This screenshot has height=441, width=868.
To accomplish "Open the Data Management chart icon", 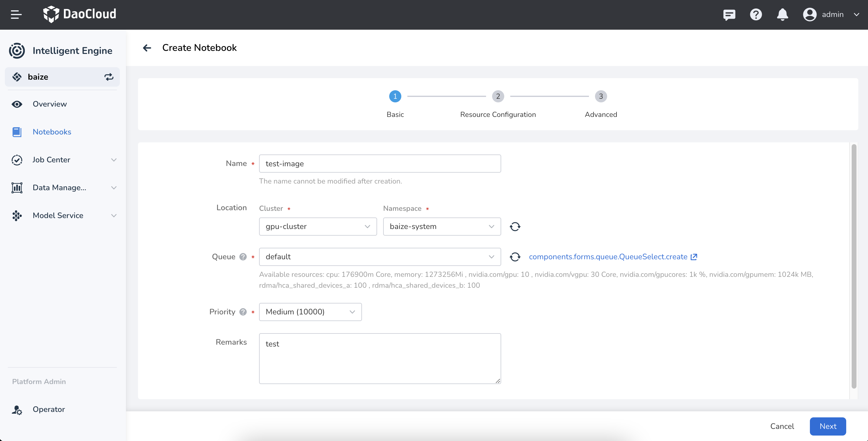I will [x=17, y=188].
